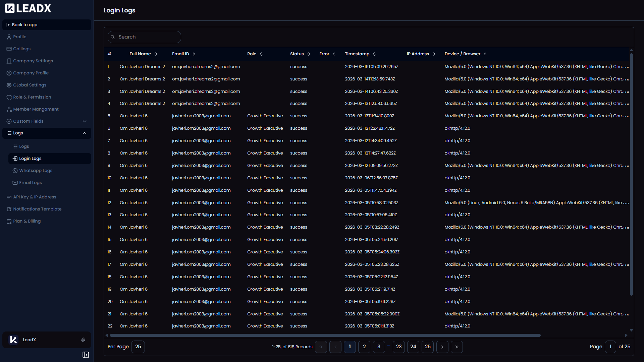Open Email Logs from the Logs submenu
The height and width of the screenshot is (362, 644).
31,182
